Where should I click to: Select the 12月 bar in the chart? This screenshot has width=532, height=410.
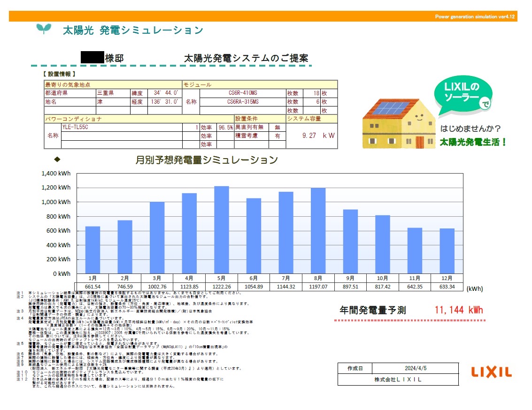(x=447, y=251)
